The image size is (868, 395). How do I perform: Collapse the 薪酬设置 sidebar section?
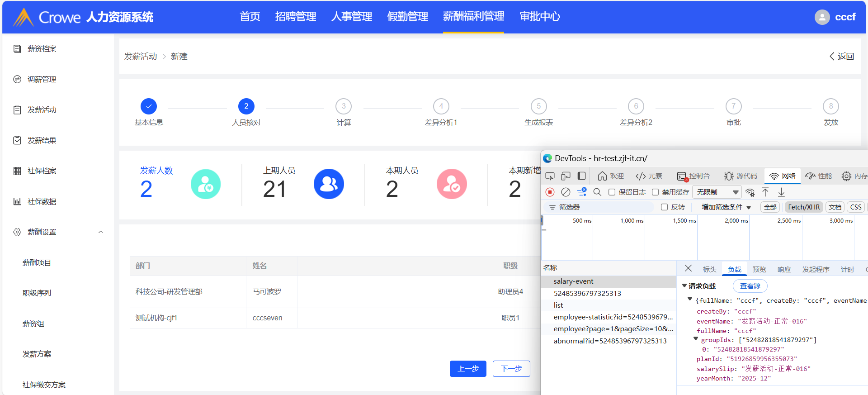pyautogui.click(x=101, y=232)
